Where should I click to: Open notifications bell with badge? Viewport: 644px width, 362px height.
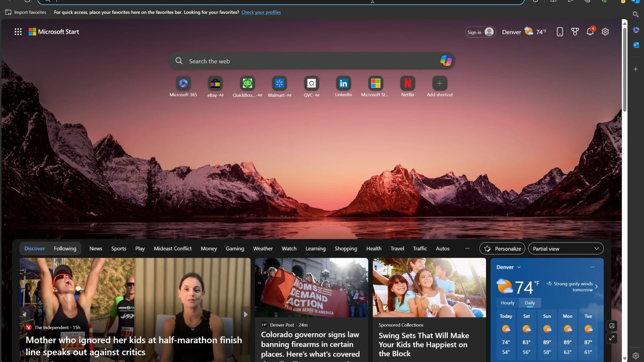pos(590,31)
